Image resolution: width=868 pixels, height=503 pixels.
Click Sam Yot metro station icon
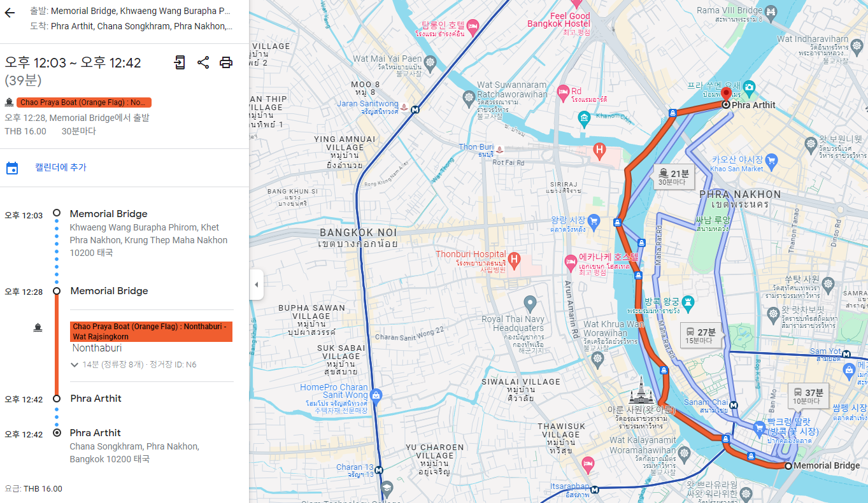[x=847, y=355]
